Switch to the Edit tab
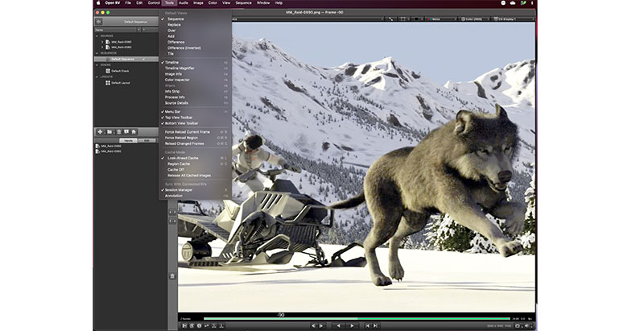The image size is (644, 331). (x=145, y=140)
